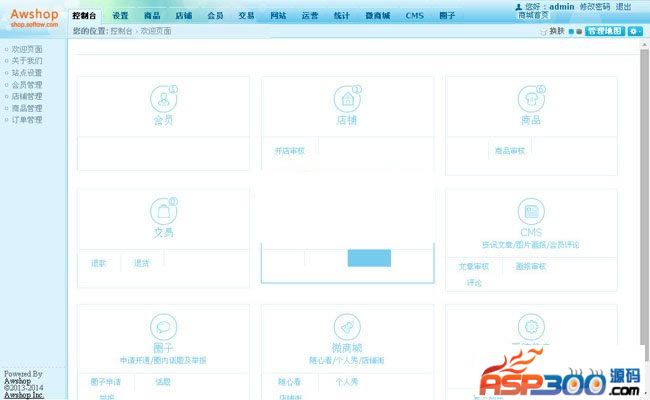
Task: Open the CMS document circle icon
Action: tap(531, 211)
